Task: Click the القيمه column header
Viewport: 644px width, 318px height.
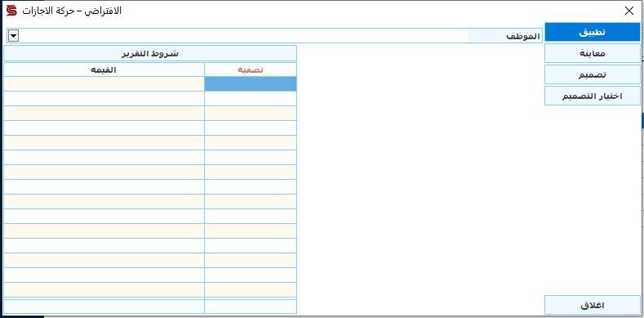Action: [104, 69]
